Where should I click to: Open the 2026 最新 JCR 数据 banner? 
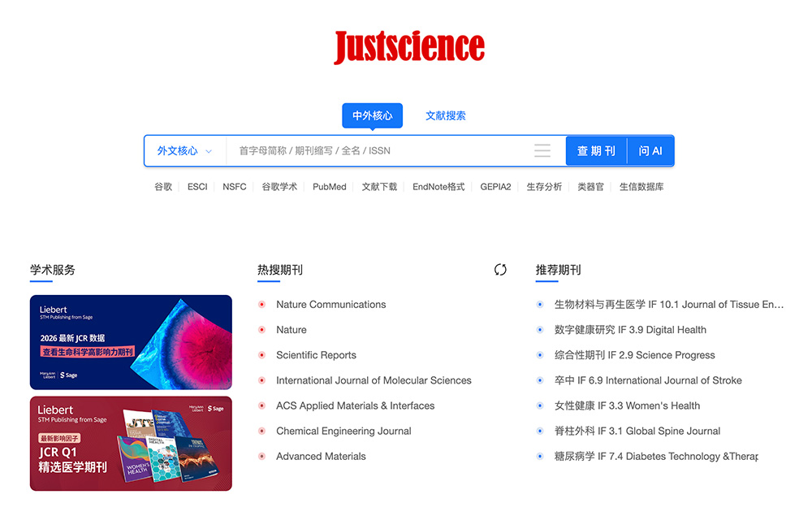[131, 342]
